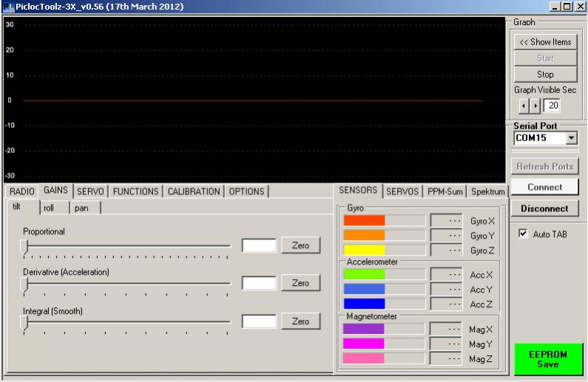This screenshot has height=382, width=588.
Task: Click the Show Items button
Action: (x=544, y=42)
